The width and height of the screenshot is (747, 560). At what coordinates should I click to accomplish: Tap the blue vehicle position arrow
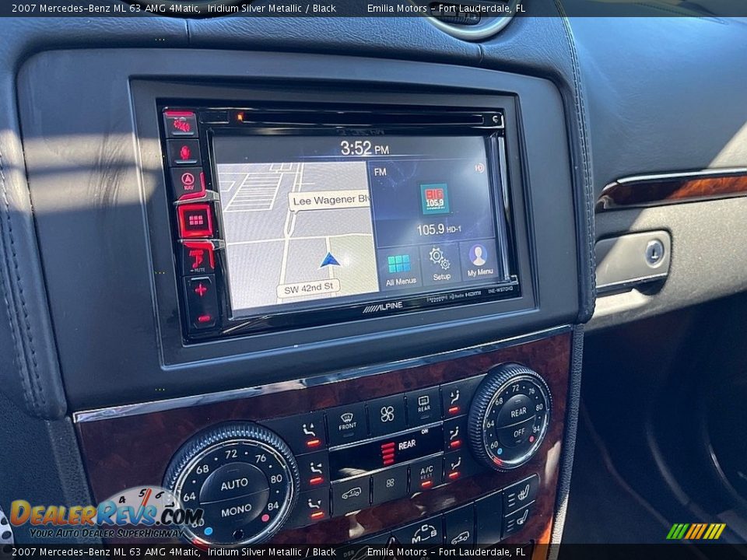tap(330, 260)
